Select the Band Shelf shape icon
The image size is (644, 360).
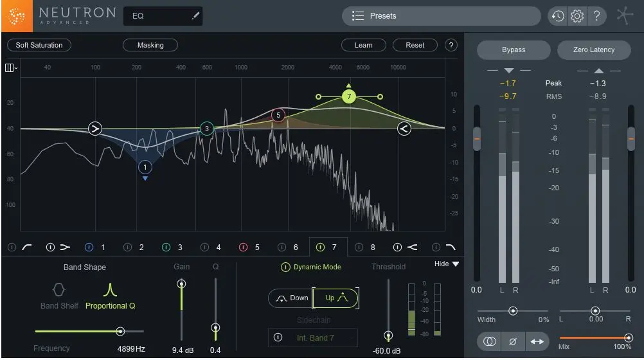pyautogui.click(x=59, y=290)
